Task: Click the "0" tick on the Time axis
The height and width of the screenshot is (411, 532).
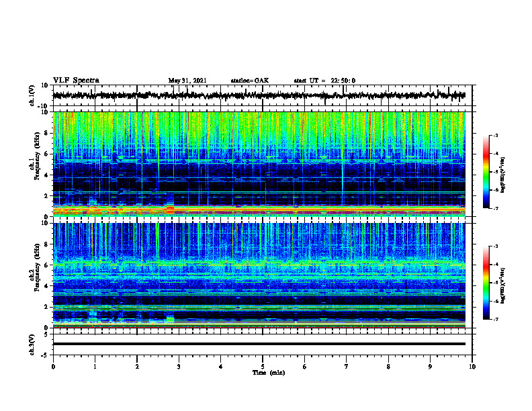Action: [x=53, y=367]
